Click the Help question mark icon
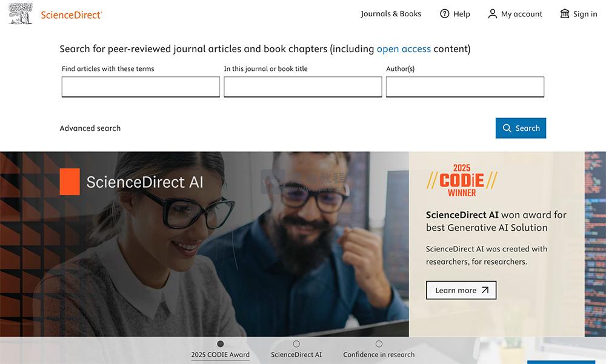 click(x=444, y=14)
